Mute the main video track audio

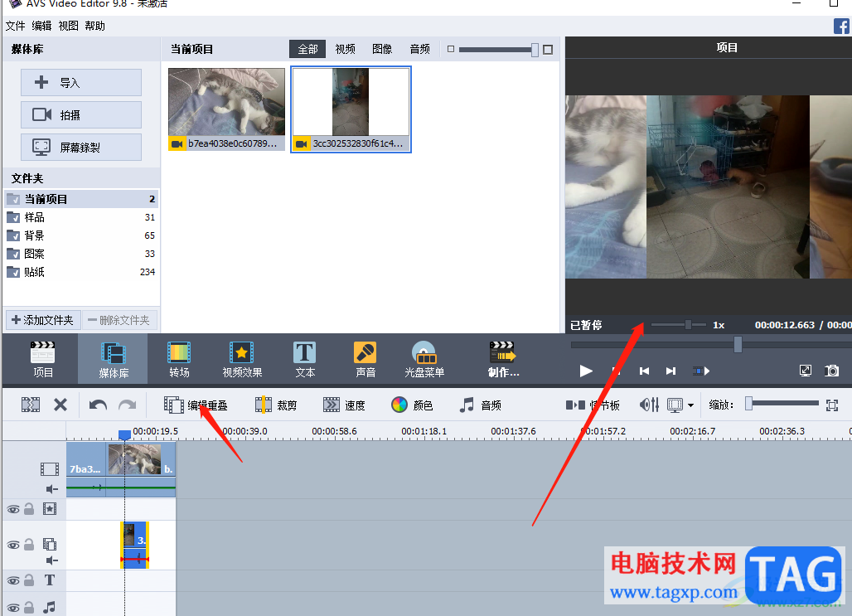coord(51,489)
